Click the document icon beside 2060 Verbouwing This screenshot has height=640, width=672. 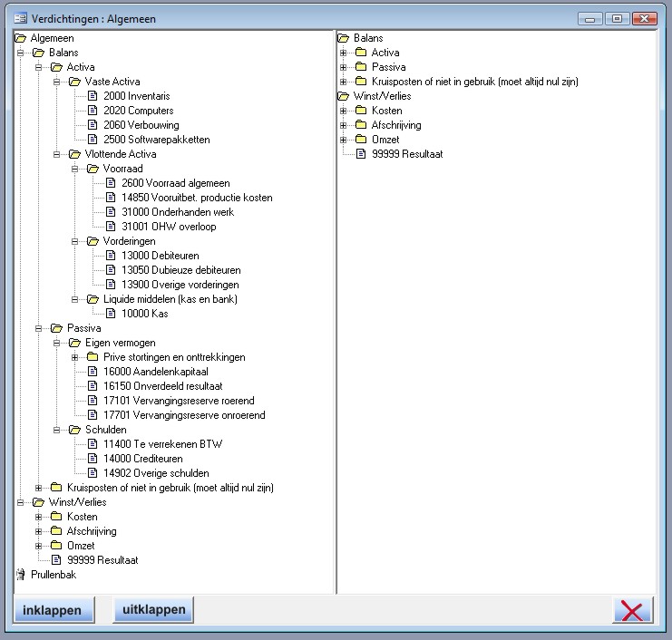tap(93, 125)
